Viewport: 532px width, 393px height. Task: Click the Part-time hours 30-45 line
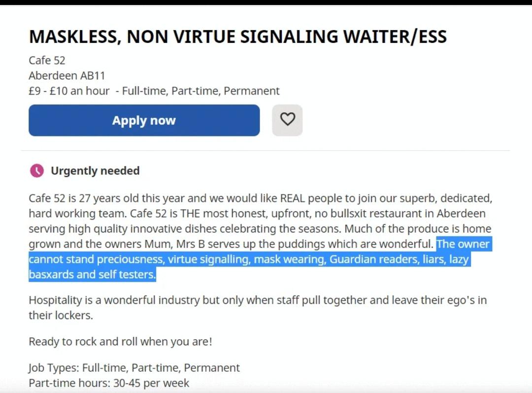[109, 383]
